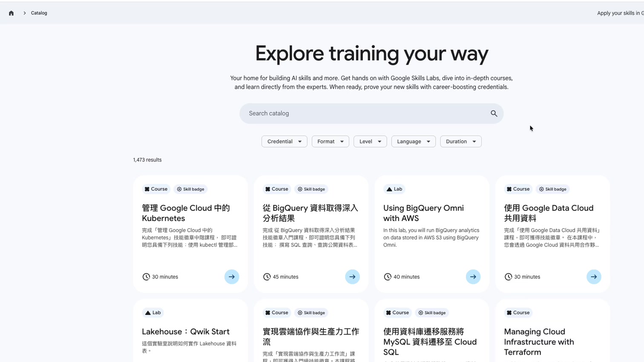Click clock icon on Kubernetes card
The image size is (644, 362).
click(146, 277)
